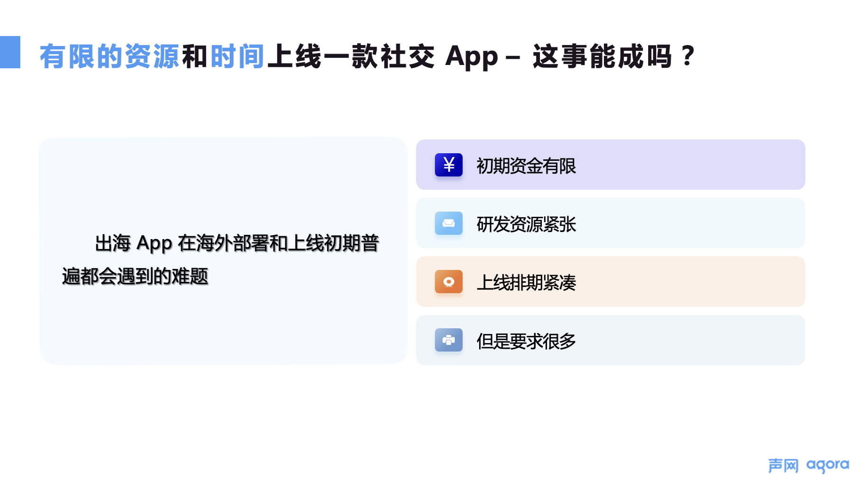The image size is (868, 482).
Task: Click the 出海 App paragraph text
Action: [x=220, y=260]
